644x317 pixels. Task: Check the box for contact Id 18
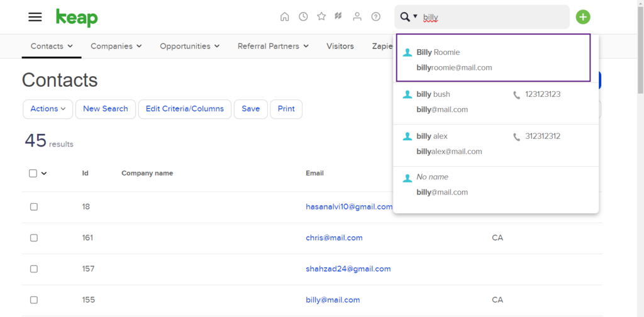tap(34, 207)
